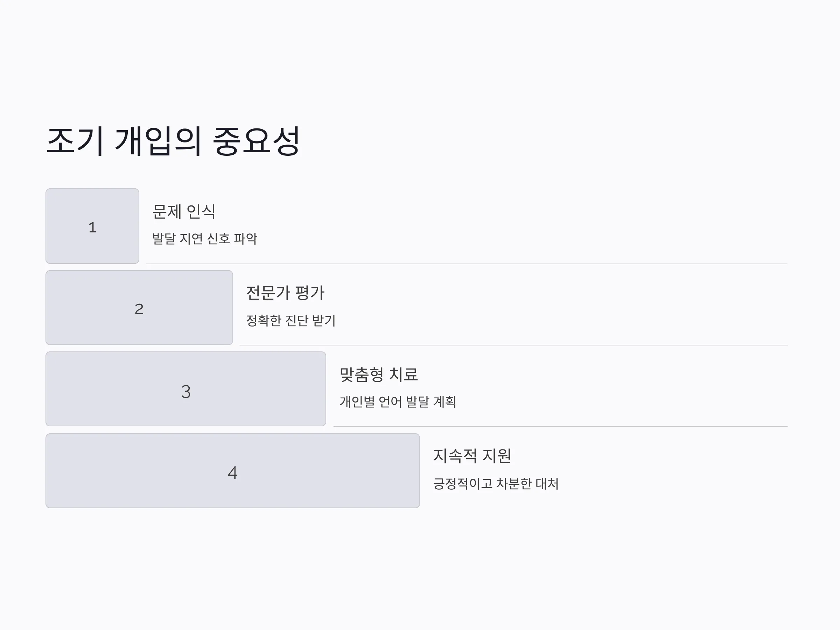840x630 pixels.
Task: Click divider line under 문제 인식 section
Action: click(466, 264)
